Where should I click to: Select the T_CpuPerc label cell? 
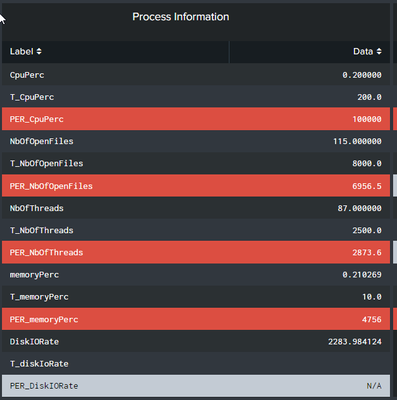coord(32,97)
